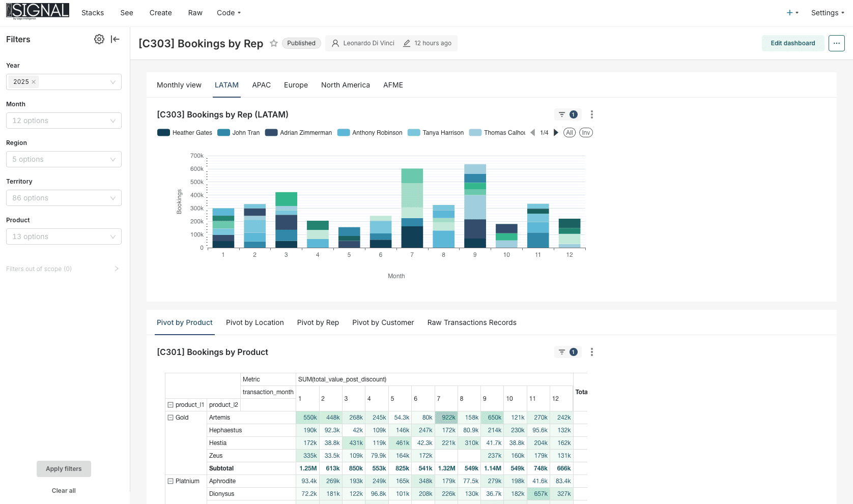Remove the 2025 year tag
Viewport: 853px width, 504px height.
click(x=34, y=82)
